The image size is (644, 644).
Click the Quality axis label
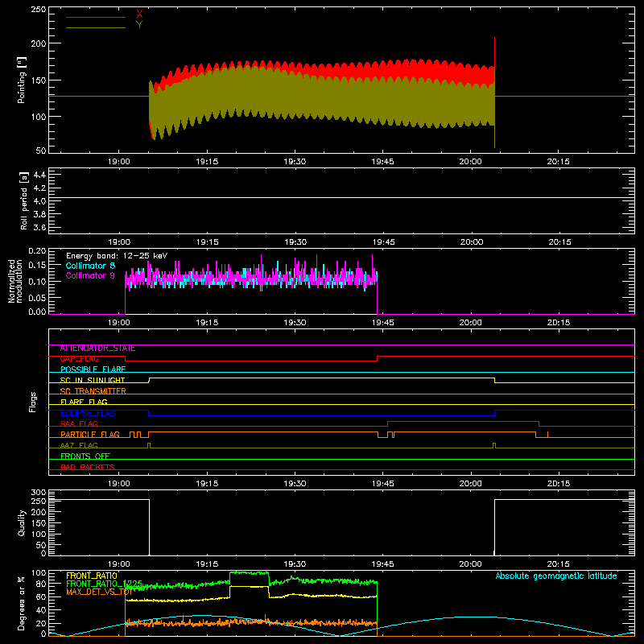(x=22, y=522)
